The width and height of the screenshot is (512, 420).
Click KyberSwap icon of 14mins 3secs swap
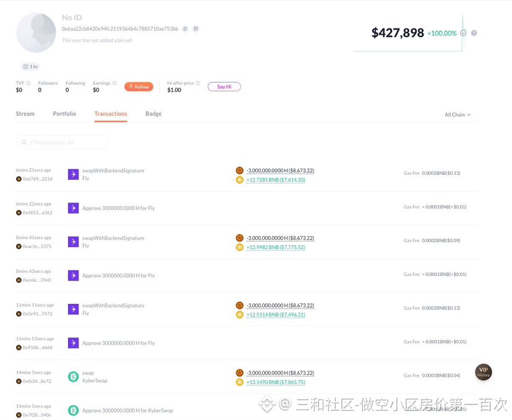[73, 377]
